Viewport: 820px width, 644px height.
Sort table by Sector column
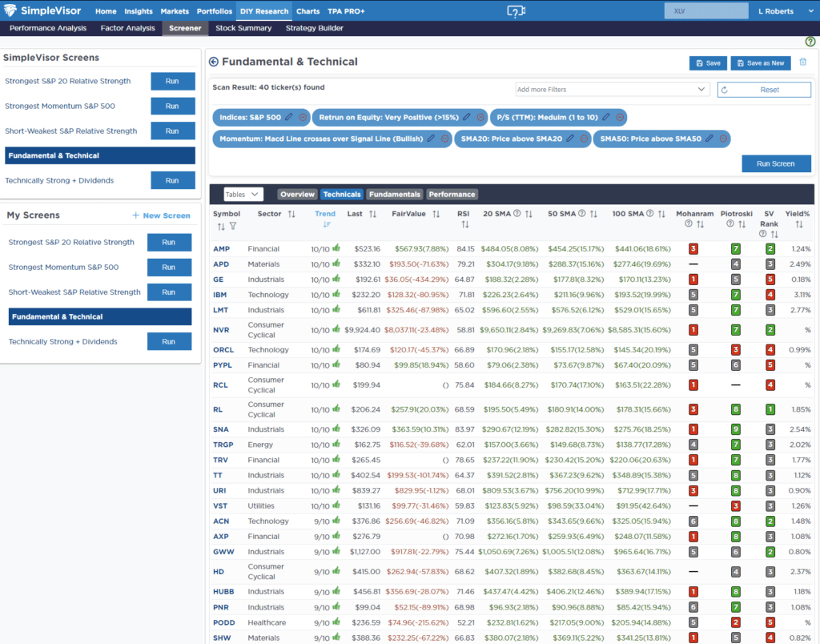tap(291, 214)
